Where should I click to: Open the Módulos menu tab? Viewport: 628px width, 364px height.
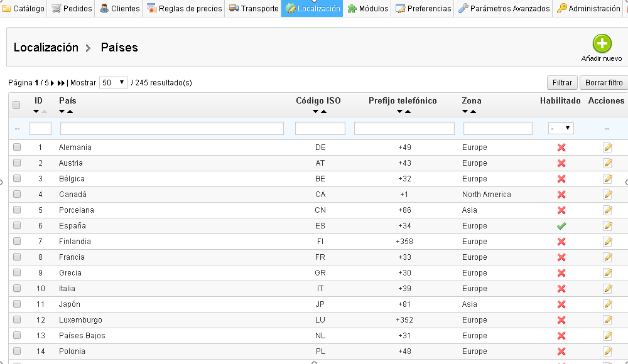368,9
